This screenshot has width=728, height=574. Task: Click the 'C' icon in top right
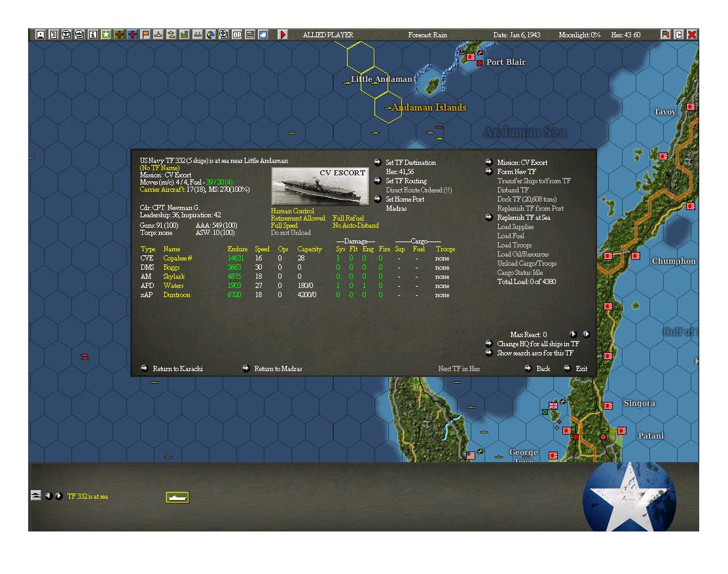(x=678, y=35)
